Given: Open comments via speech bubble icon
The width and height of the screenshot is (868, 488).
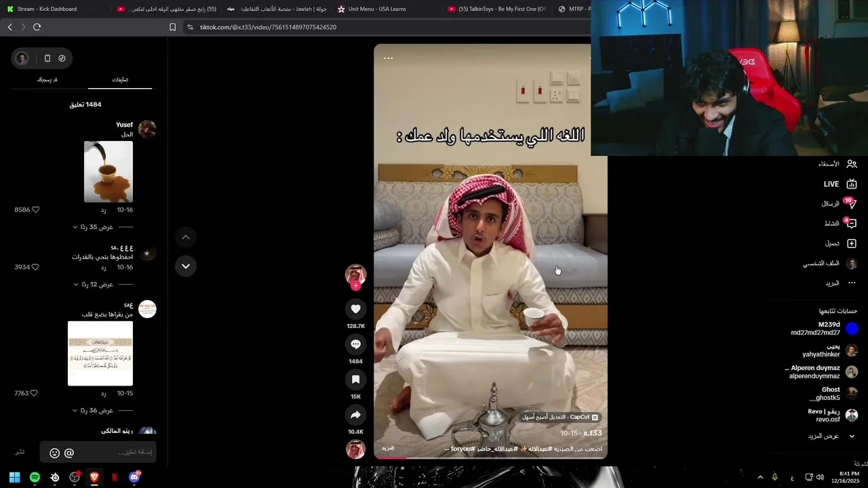Looking at the screenshot, I should point(355,344).
